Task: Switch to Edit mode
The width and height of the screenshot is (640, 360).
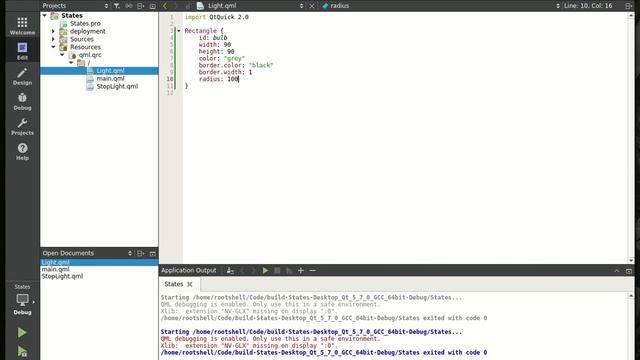Action: pos(22,51)
